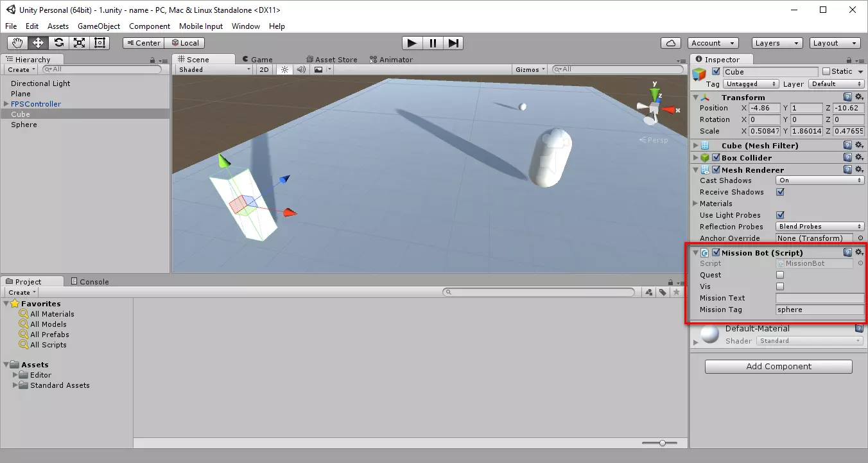Enable the Vis checkbox
868x463 pixels.
tap(780, 286)
